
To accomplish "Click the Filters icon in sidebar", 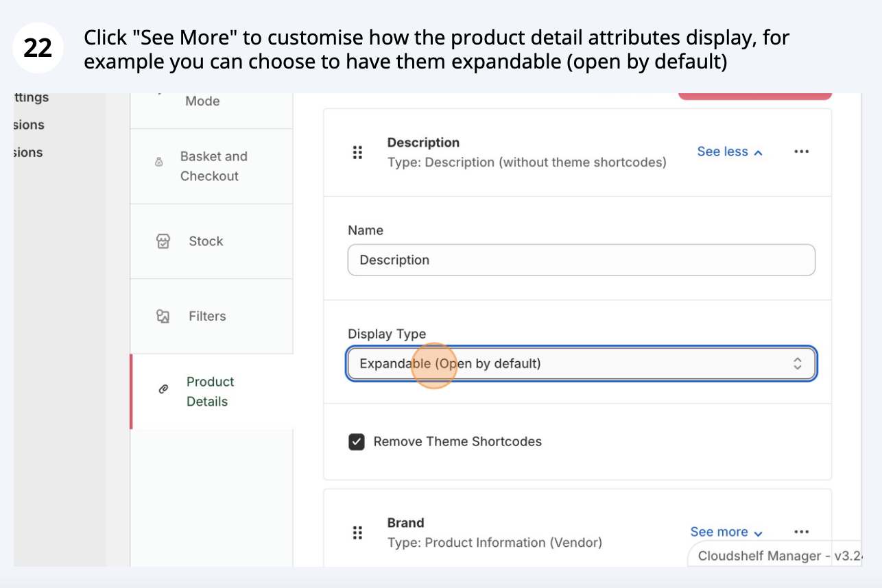I will click(163, 316).
